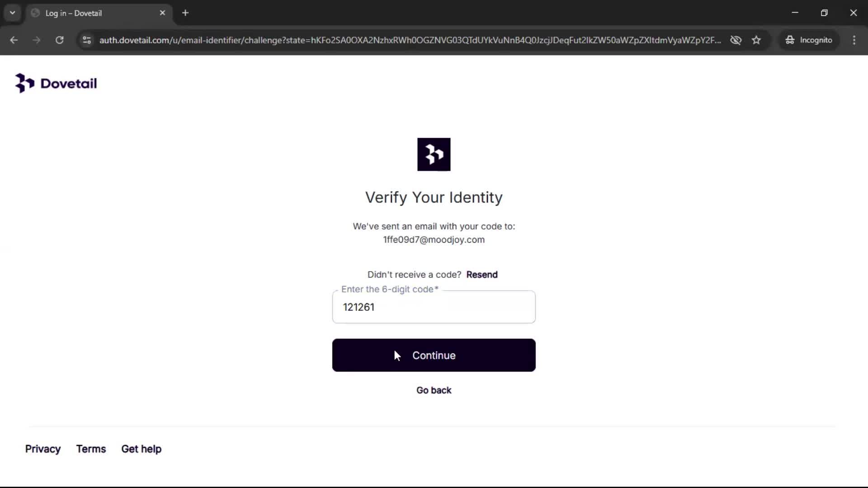868x488 pixels.
Task: Open the Terms footer link
Action: [91, 449]
